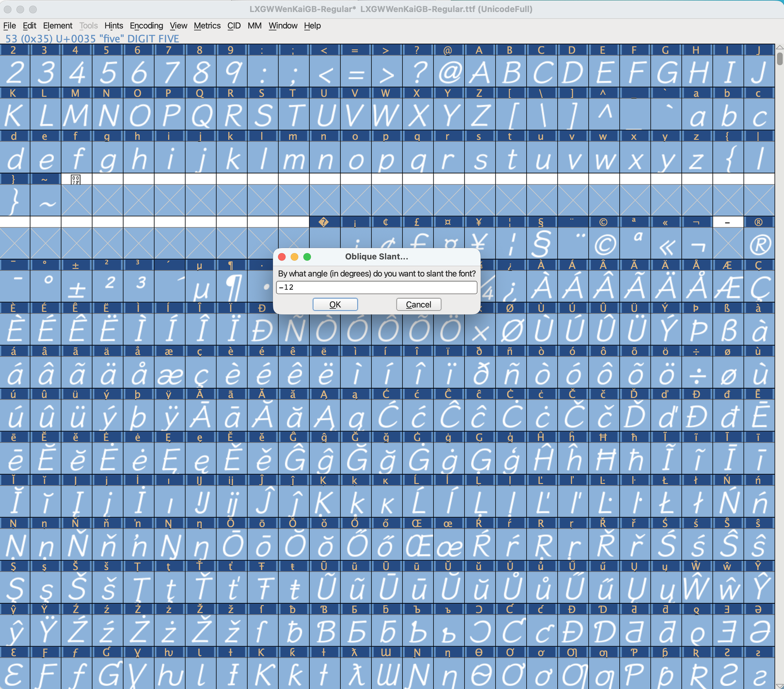Click the OK button in the slant dialog
Viewport: 784px width, 689px height.
pos(335,304)
